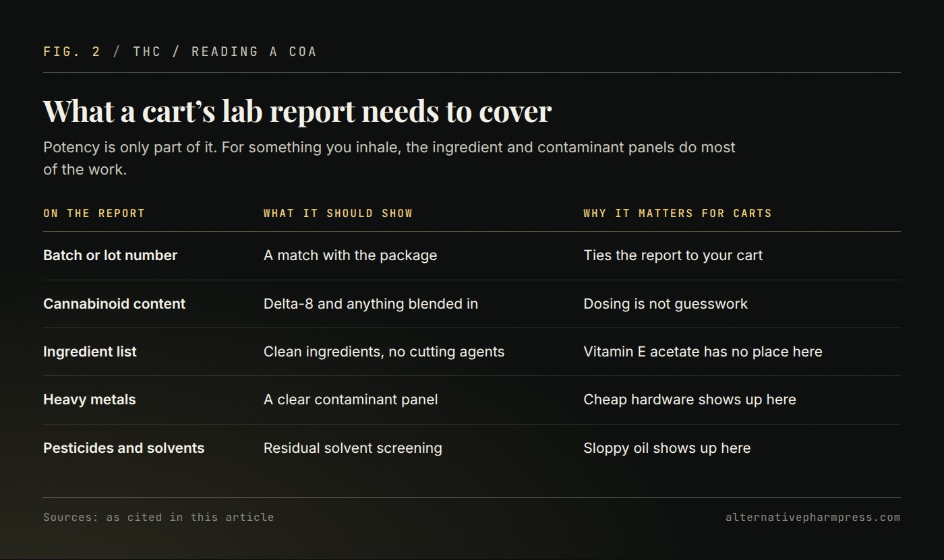This screenshot has width=944, height=560.
Task: Click the subtitle beginning 'Potency is only part of it'
Action: click(389, 158)
